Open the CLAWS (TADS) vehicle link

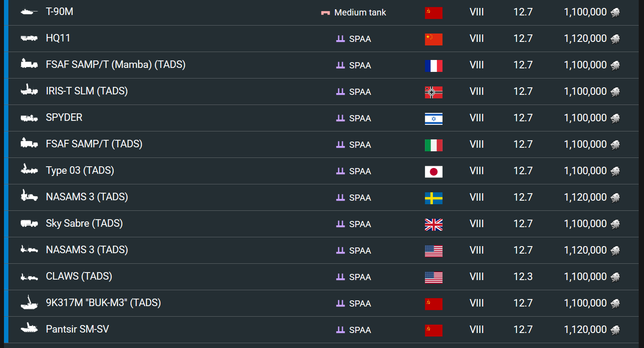coord(79,277)
